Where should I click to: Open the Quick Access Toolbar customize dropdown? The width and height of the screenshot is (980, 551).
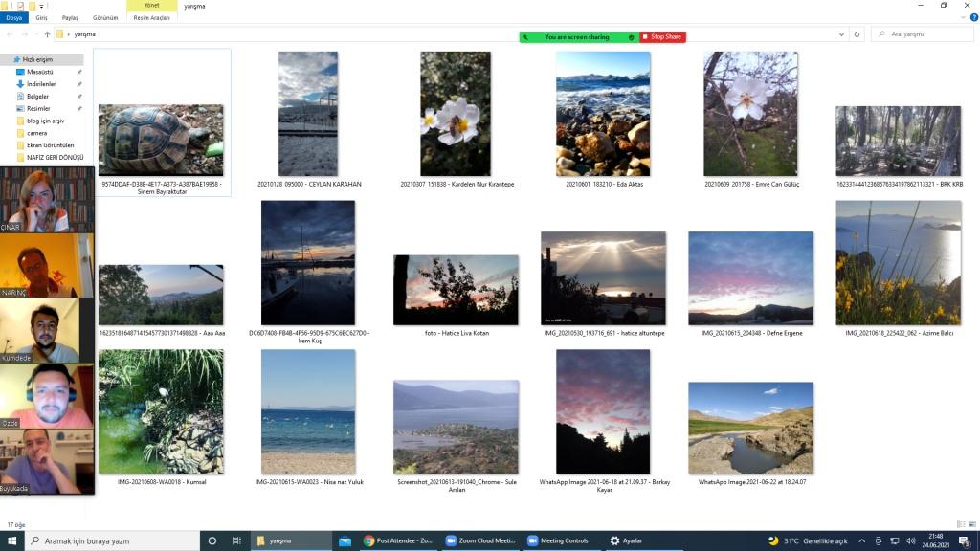tap(42, 6)
